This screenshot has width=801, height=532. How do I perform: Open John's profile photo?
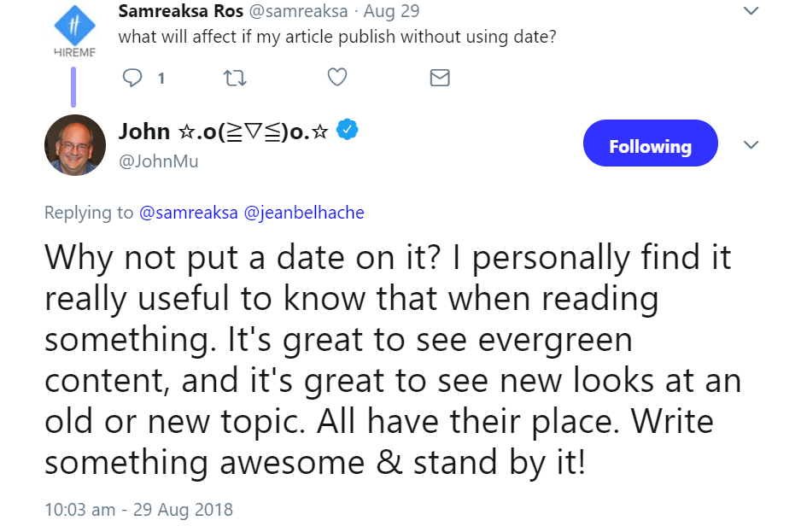(75, 145)
